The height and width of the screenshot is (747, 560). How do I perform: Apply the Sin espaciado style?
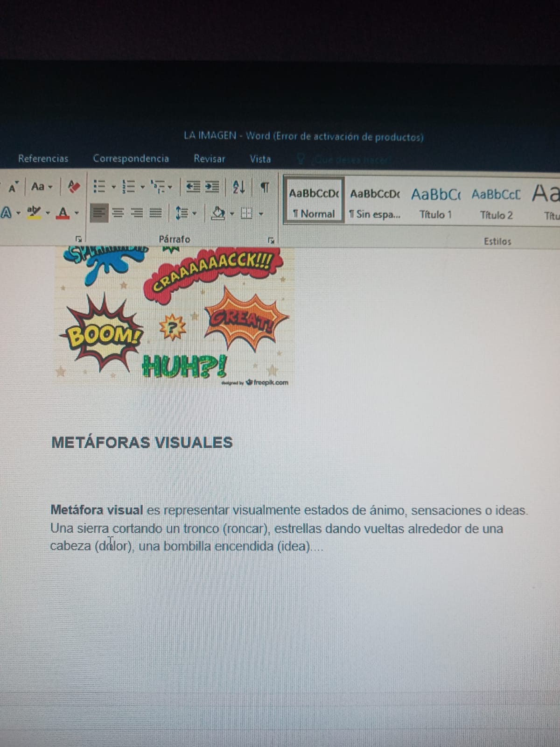point(375,204)
